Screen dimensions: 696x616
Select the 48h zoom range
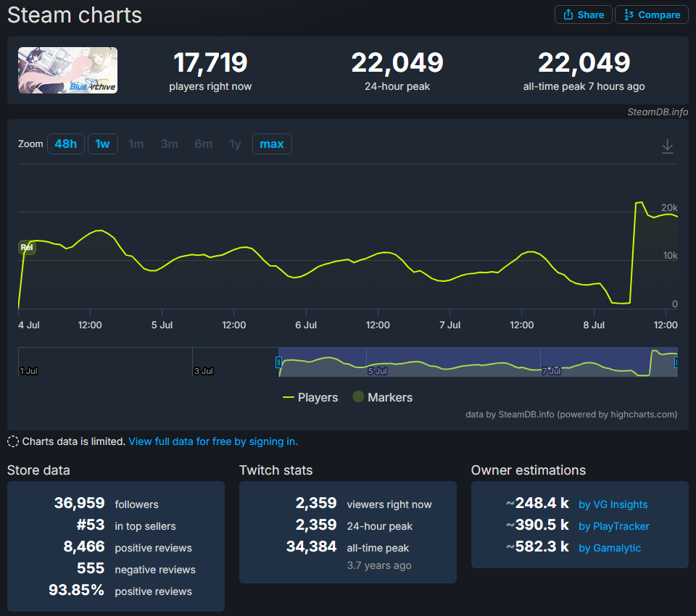[66, 143]
